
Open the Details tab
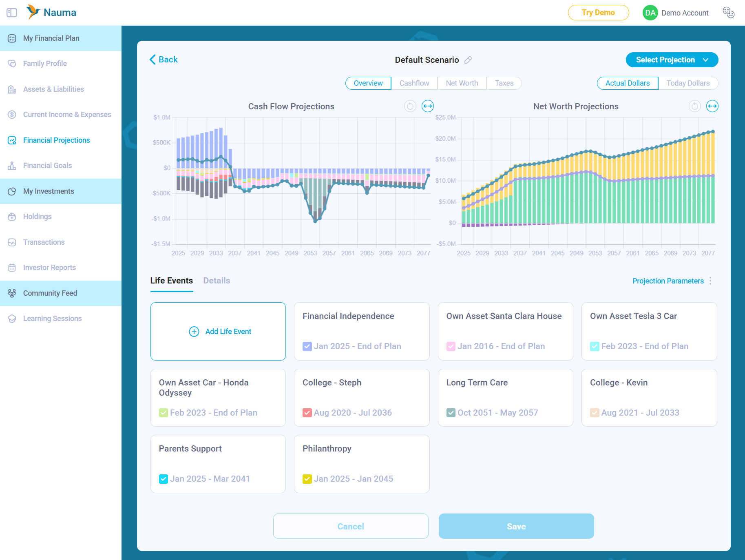(217, 281)
